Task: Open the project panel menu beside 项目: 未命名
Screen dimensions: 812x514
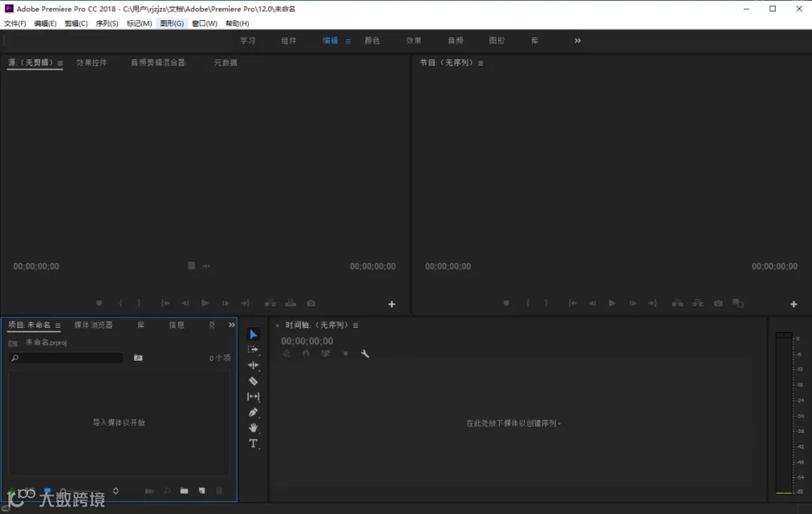Action: [x=58, y=325]
